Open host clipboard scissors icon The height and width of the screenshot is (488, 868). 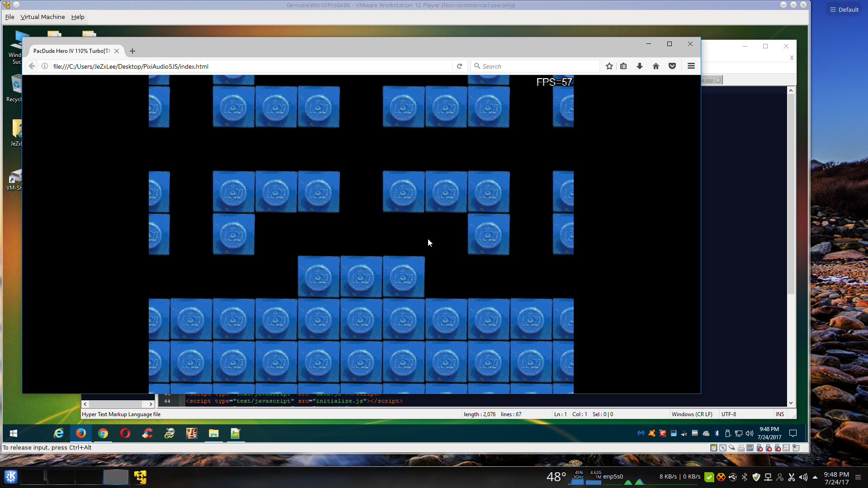tap(792, 477)
